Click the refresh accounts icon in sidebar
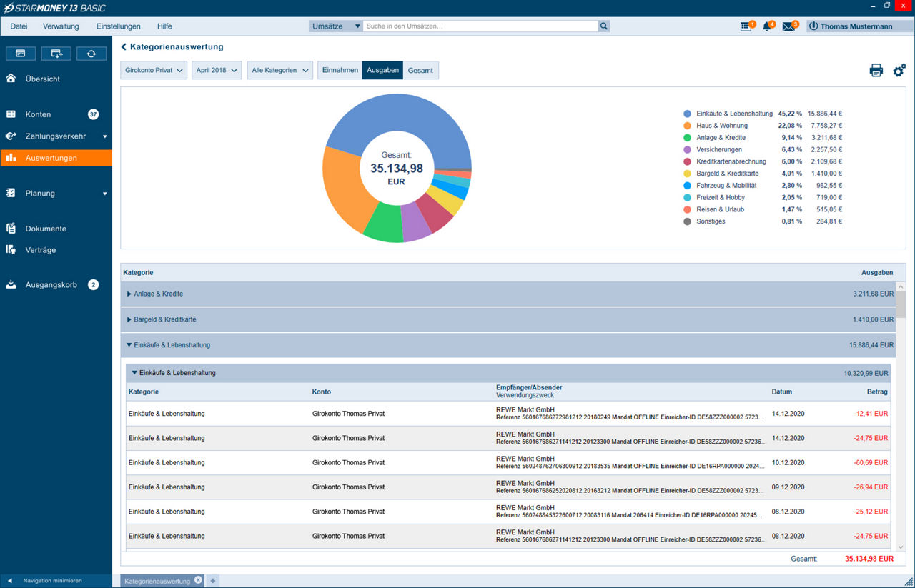915x588 pixels. click(x=91, y=54)
